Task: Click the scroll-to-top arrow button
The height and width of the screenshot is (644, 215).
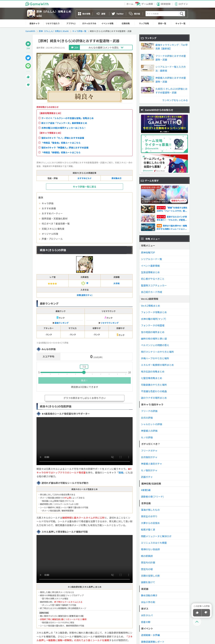Action: tap(197, 622)
